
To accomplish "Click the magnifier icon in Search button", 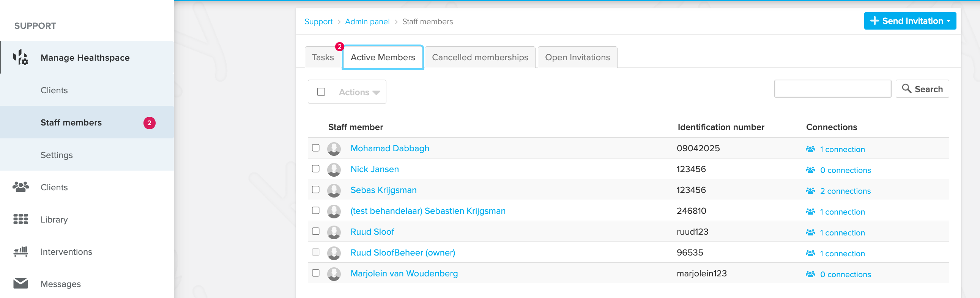I will [x=907, y=89].
